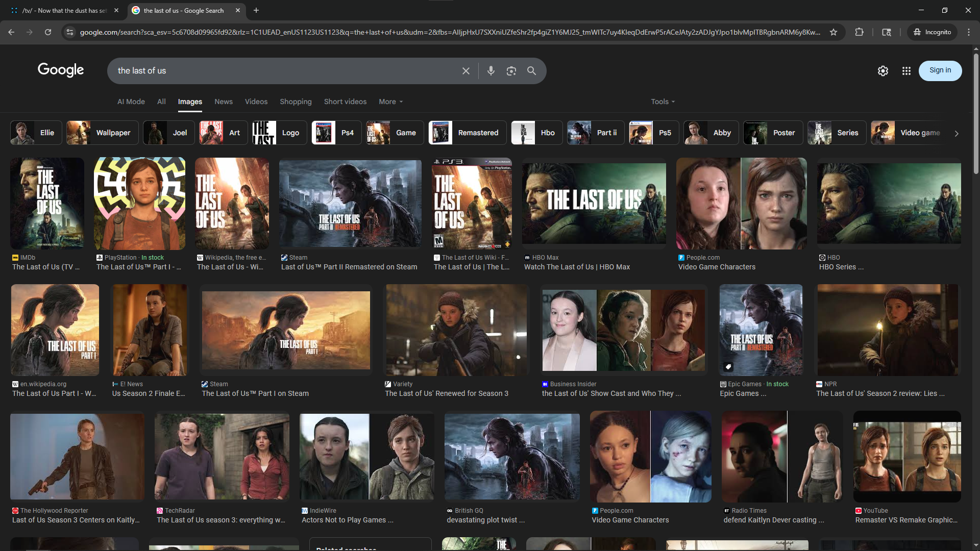Image resolution: width=980 pixels, height=551 pixels.
Task: Open TechRadar season 3 article link
Action: click(221, 520)
